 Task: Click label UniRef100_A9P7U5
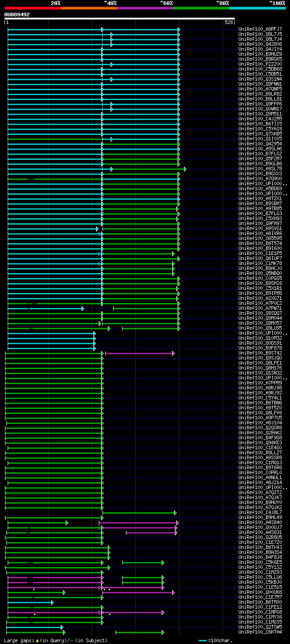(x=261, y=418)
